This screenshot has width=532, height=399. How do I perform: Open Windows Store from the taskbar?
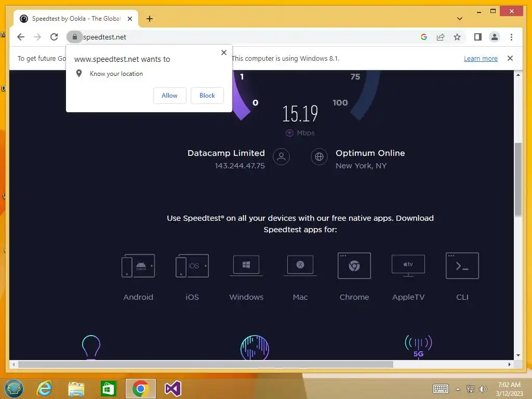coord(108,389)
